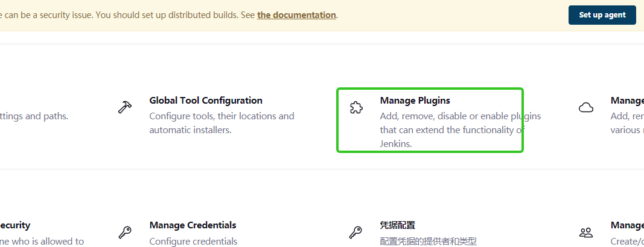
Task: Click the cut-off Manage heading beside the people icon
Action: [627, 225]
